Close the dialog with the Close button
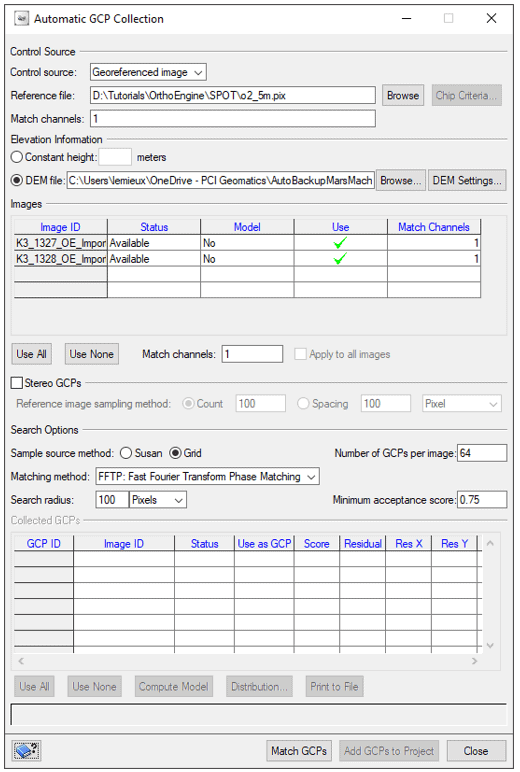Screen dimensions: 520x772 [476, 751]
